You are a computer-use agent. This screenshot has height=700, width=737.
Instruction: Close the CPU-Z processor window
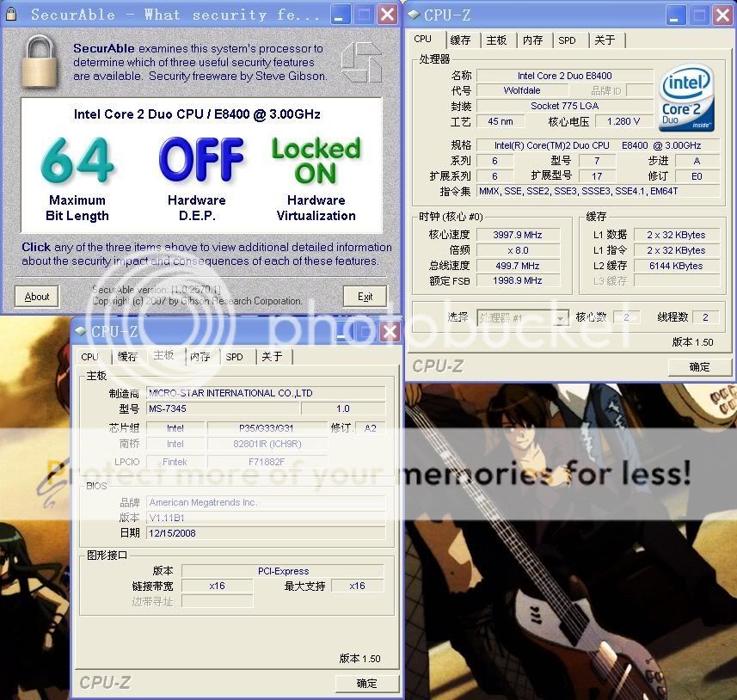pyautogui.click(x=723, y=15)
